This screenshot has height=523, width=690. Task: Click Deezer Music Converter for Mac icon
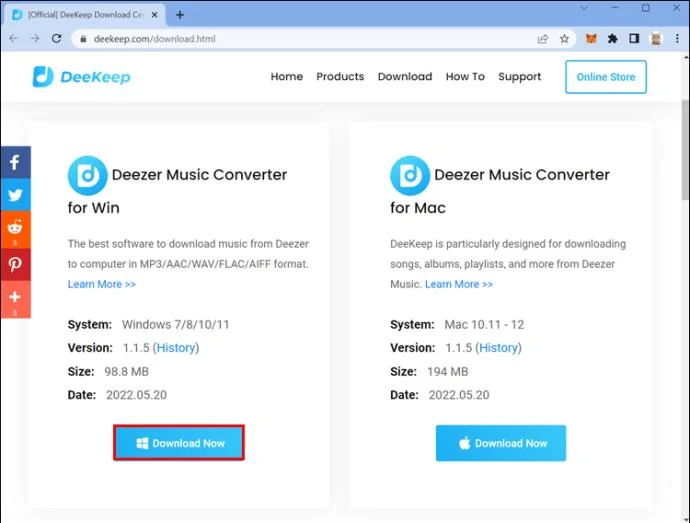point(410,175)
